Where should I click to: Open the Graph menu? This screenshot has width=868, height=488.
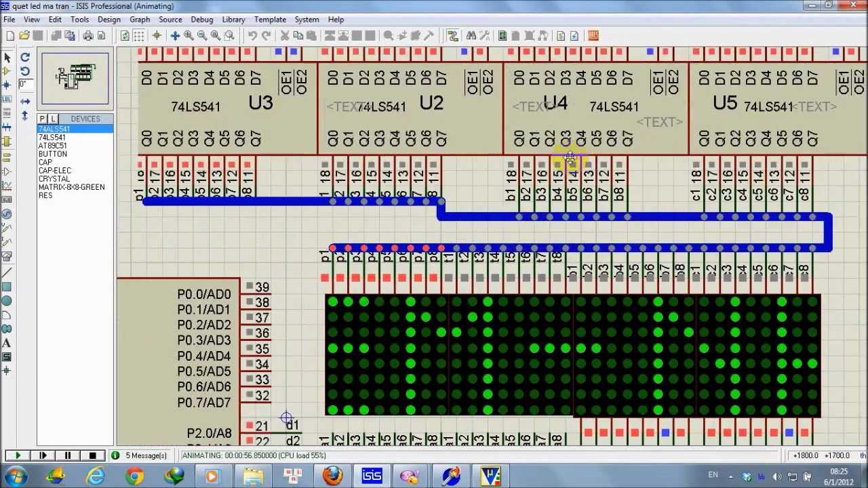click(x=140, y=20)
